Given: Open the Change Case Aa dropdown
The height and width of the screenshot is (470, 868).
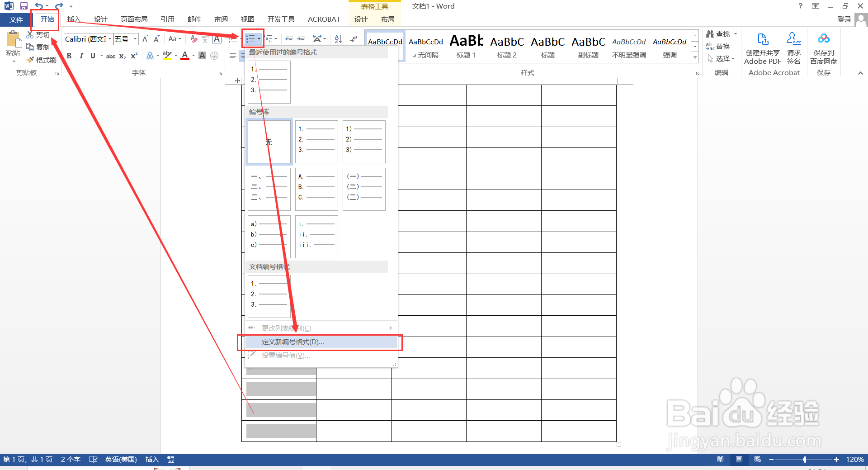Looking at the screenshot, I should point(175,39).
